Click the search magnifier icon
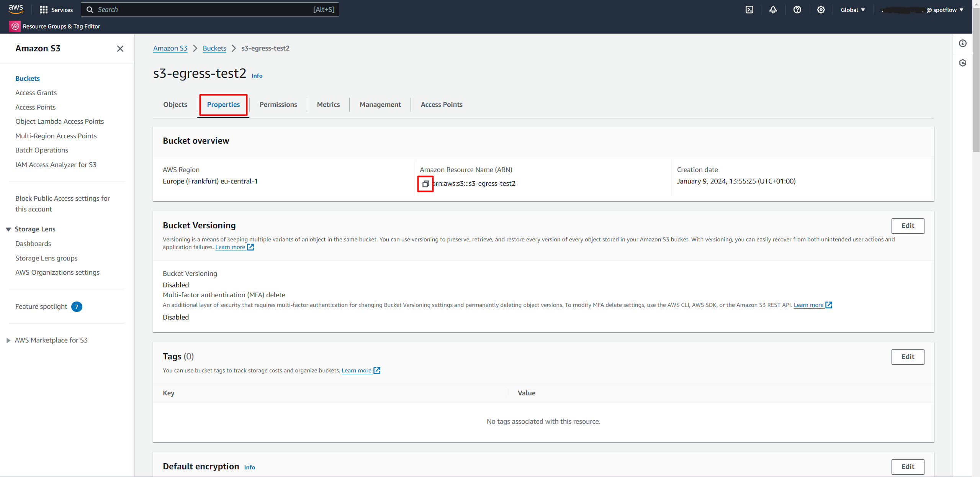980x477 pixels. click(x=90, y=10)
